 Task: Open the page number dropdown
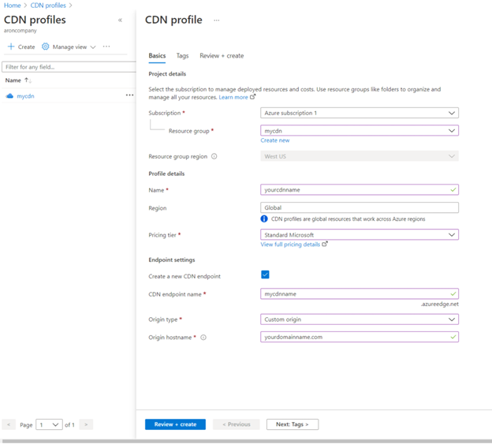[x=49, y=425]
